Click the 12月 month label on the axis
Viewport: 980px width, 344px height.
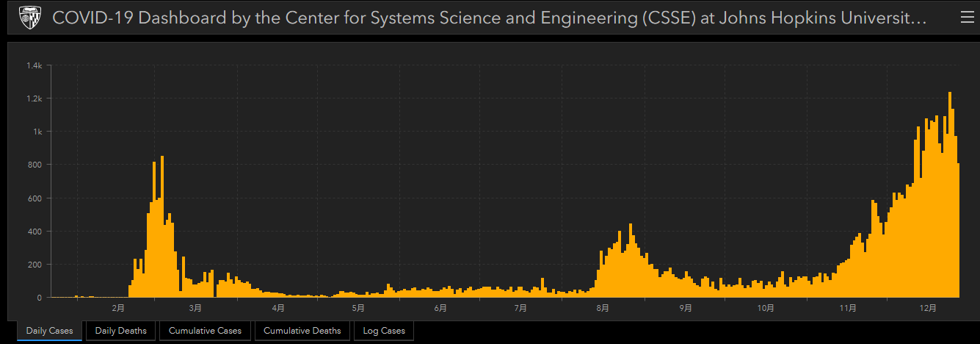click(x=929, y=308)
